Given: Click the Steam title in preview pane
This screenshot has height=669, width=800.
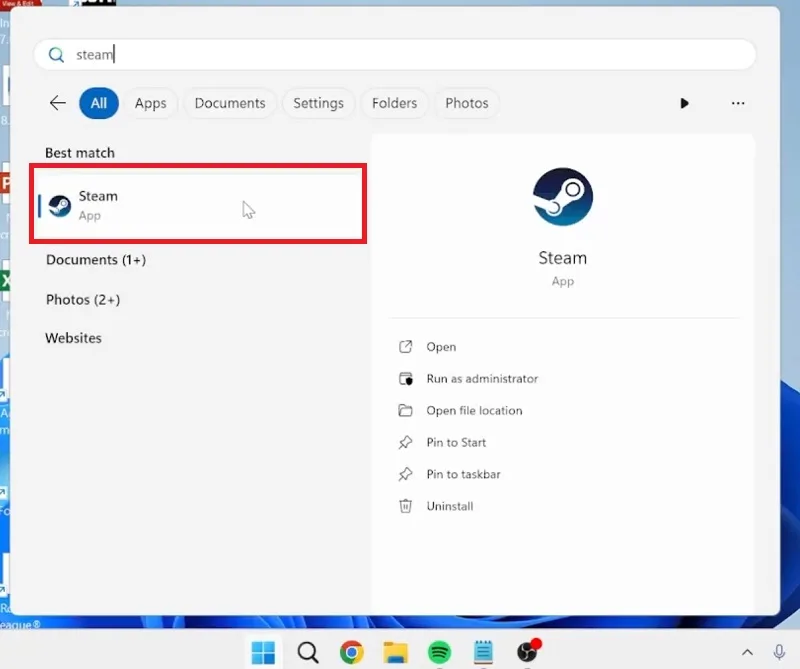Looking at the screenshot, I should click(x=563, y=258).
